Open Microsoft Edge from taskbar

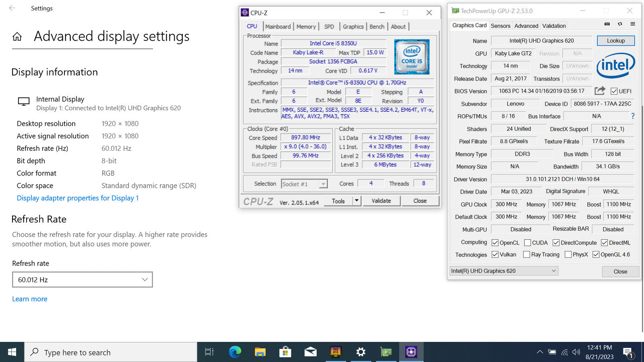click(x=235, y=352)
